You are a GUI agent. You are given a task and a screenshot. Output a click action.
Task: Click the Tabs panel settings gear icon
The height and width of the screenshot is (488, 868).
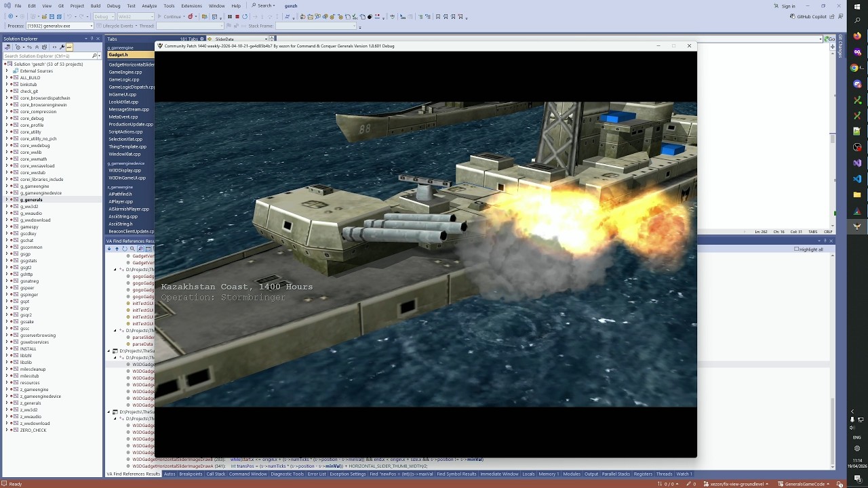(x=201, y=39)
